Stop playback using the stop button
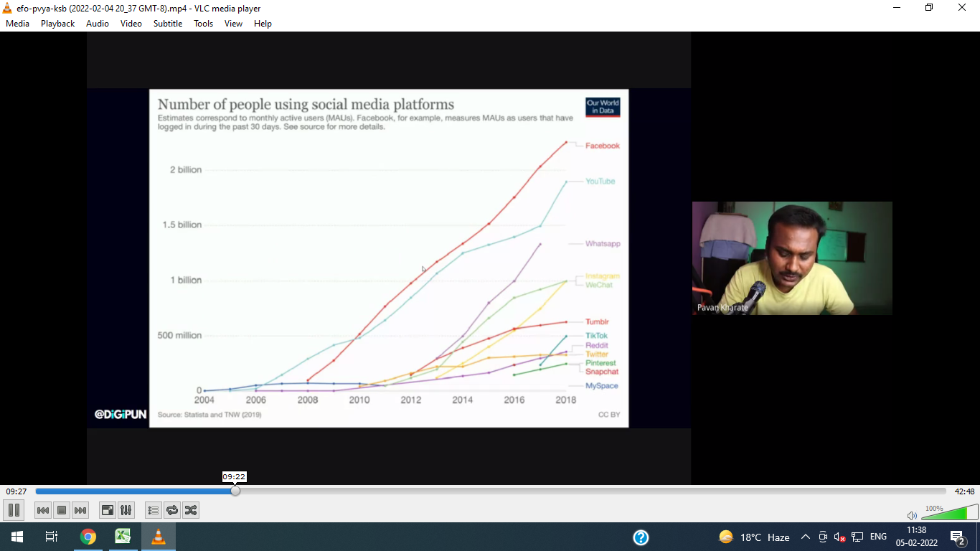Viewport: 980px width, 551px height. point(62,510)
